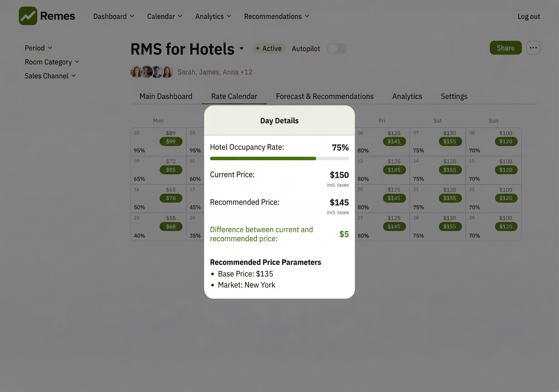Select the Friday 06 calendar cell
The height and width of the screenshot is (392, 559).
[382, 142]
